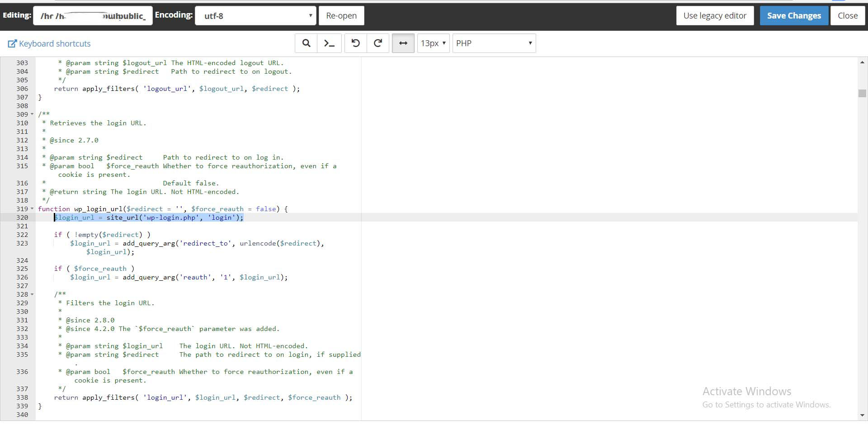
Task: Click line number 303 in the gutter
Action: pyautogui.click(x=22, y=63)
